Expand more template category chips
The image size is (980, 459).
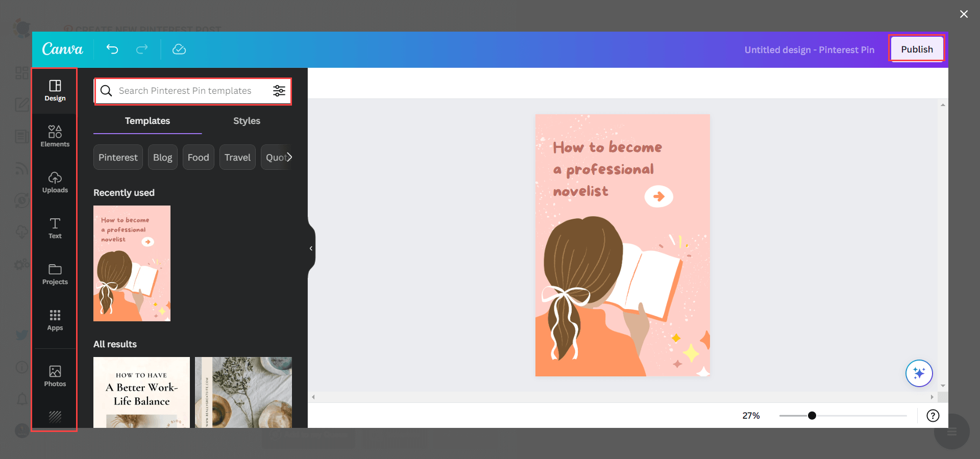(x=289, y=157)
